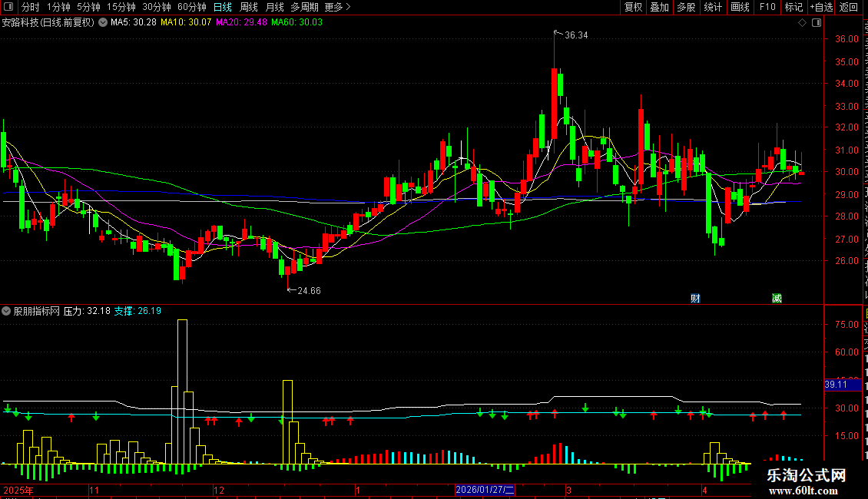This screenshot has height=499, width=868.
Task: Open the 画线 drawing tool
Action: pyautogui.click(x=740, y=7)
